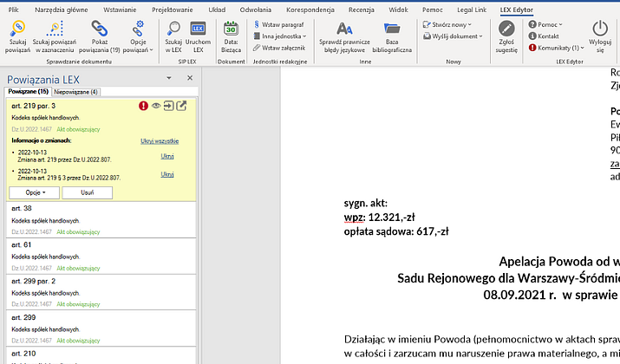
Task: Click the Szukaj powiązań icon
Action: click(x=18, y=31)
